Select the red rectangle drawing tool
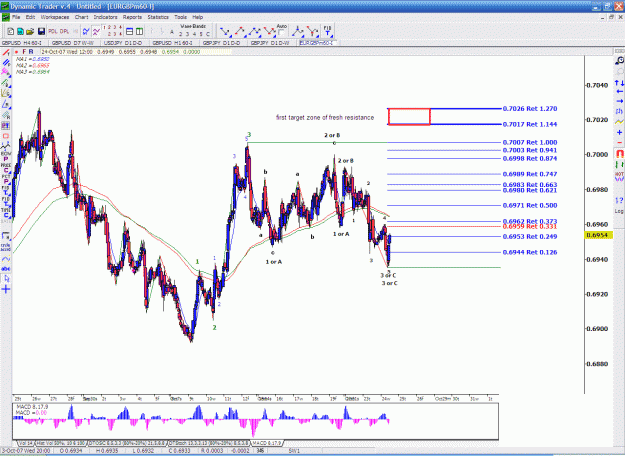The height and width of the screenshot is (456, 625). pyautogui.click(x=6, y=136)
